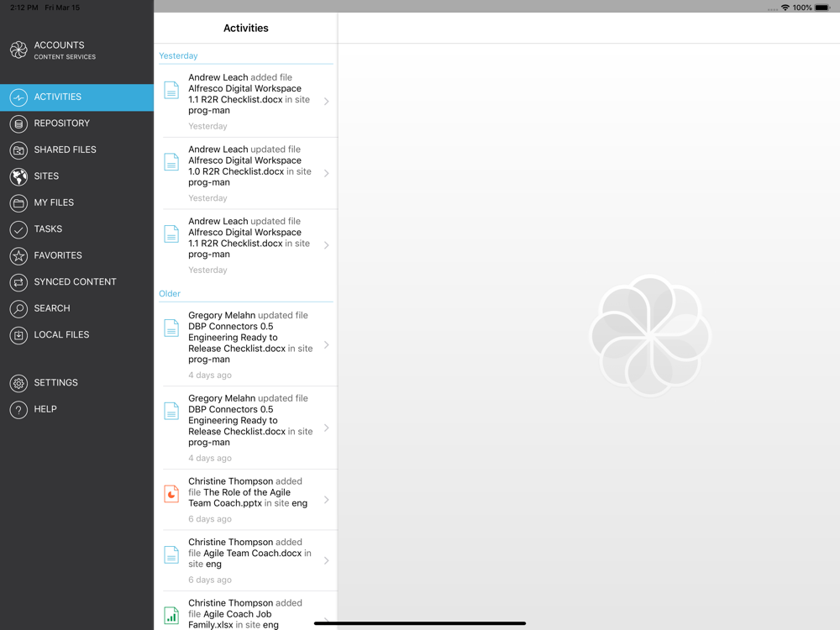View Local Files menu entry
840x630 pixels.
click(76, 334)
